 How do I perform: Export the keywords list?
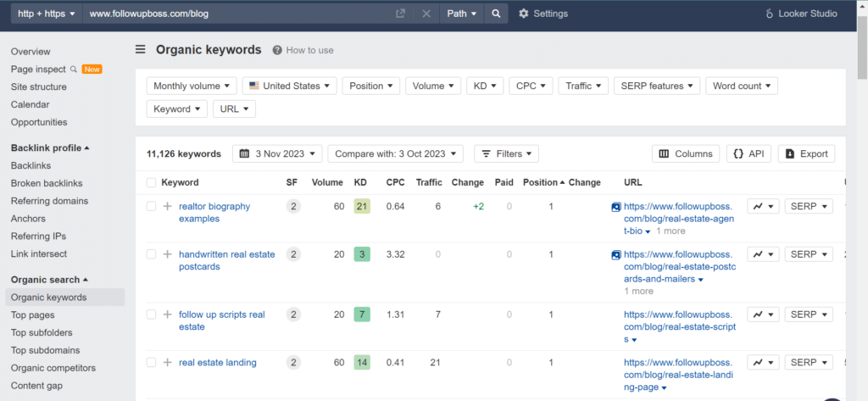click(x=807, y=154)
